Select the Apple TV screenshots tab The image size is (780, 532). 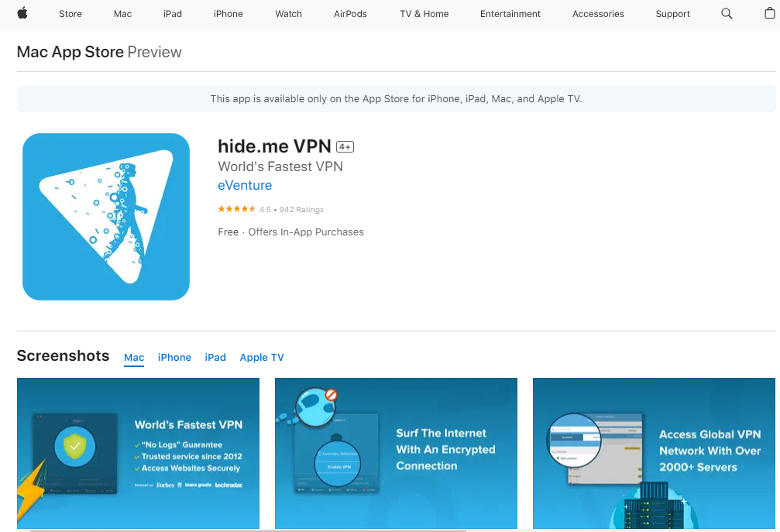(x=262, y=358)
